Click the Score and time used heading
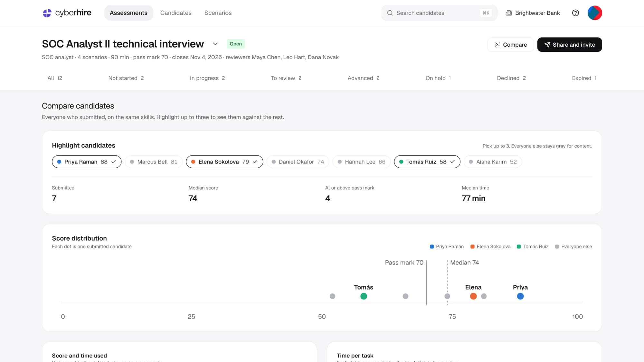 79,356
